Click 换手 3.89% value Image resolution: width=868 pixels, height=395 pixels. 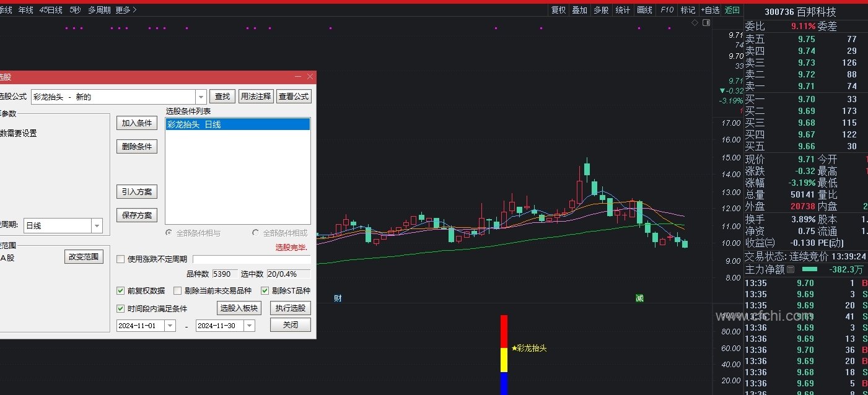pos(804,219)
